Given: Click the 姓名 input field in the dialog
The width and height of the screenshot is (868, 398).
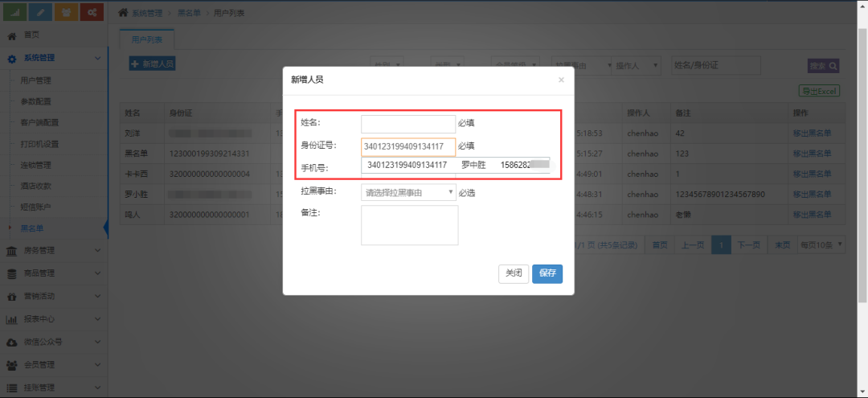Looking at the screenshot, I should point(408,125).
